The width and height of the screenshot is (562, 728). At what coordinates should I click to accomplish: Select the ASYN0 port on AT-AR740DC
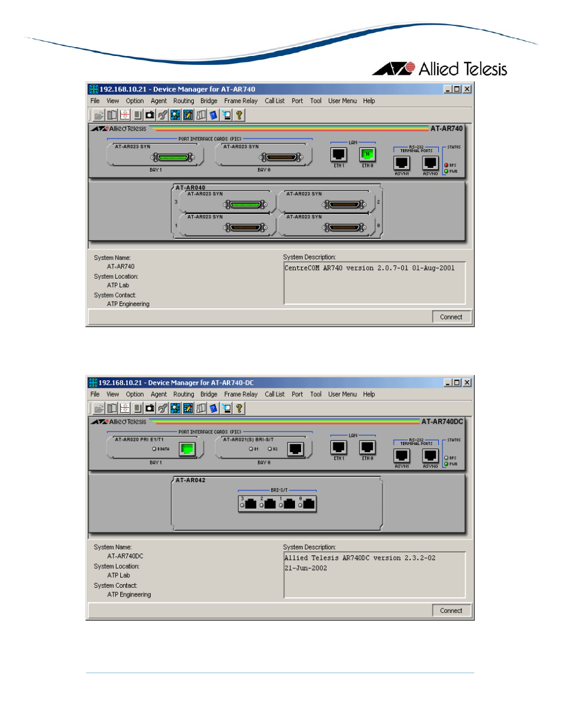431,456
